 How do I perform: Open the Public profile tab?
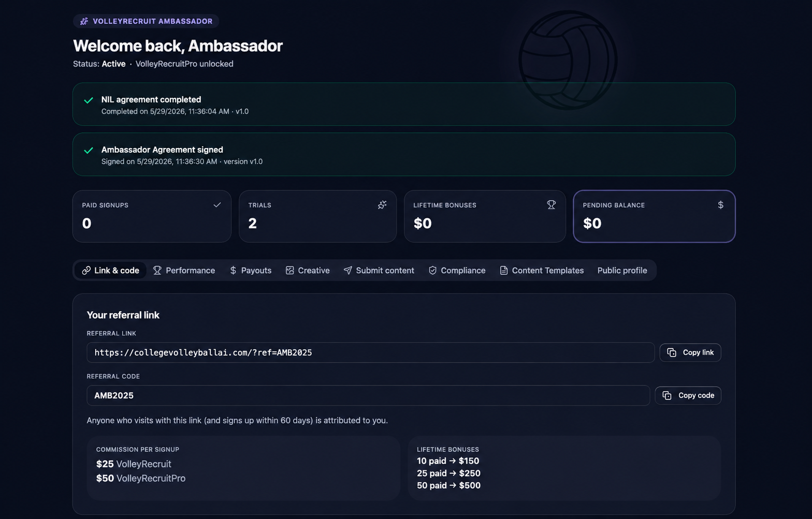pos(622,270)
